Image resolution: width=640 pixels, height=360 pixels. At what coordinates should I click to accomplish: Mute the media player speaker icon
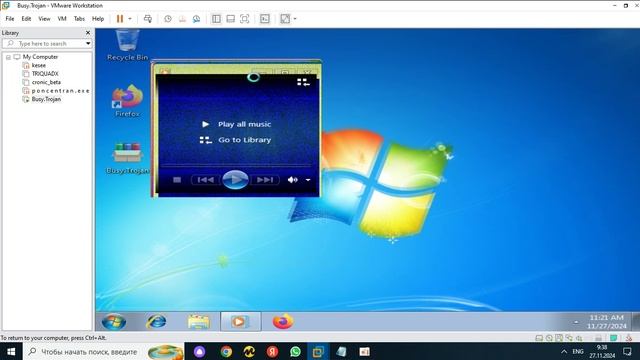pos(292,180)
